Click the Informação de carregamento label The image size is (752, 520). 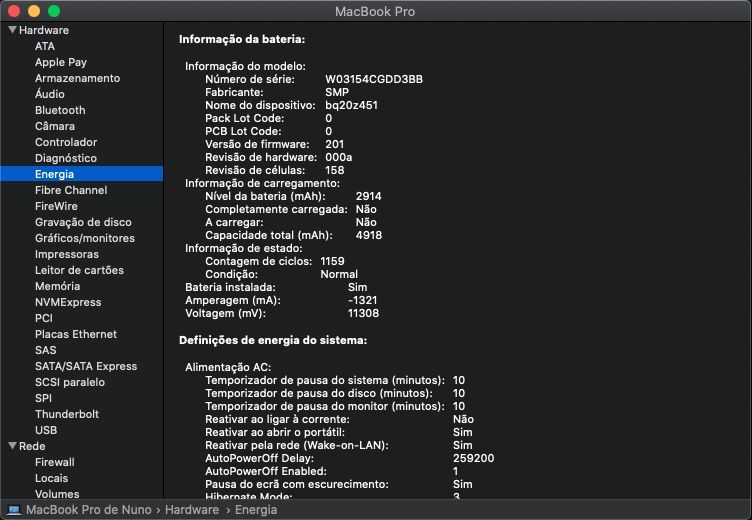click(262, 183)
